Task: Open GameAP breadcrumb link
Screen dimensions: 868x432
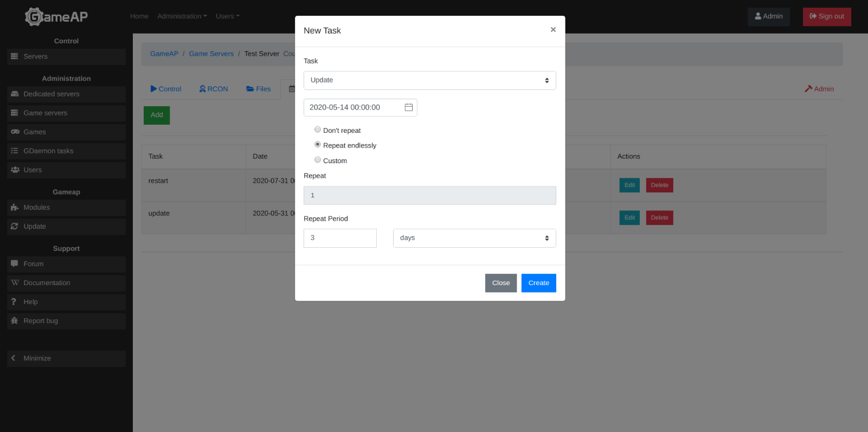Action: click(164, 54)
